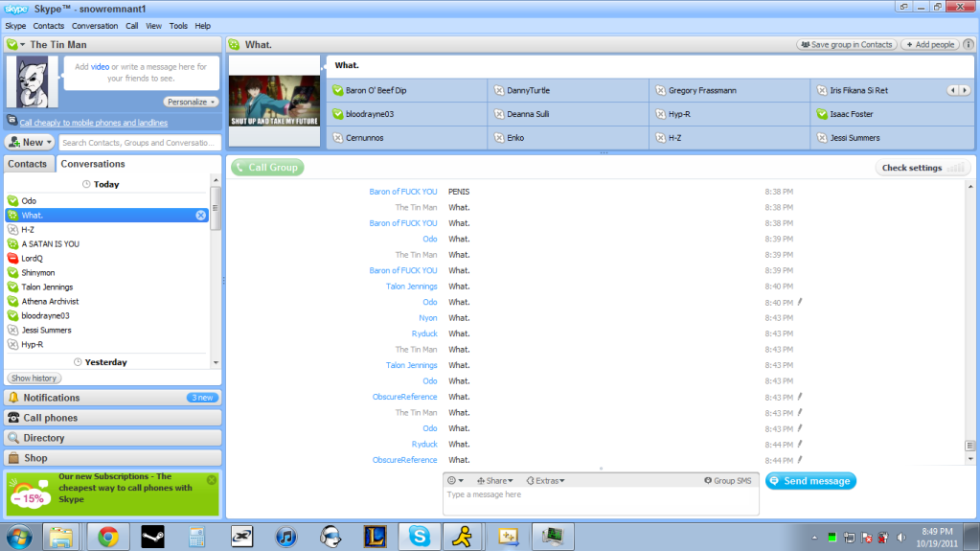Viewport: 980px width, 551px height.
Task: Open the Shop bag icon
Action: [x=13, y=458]
